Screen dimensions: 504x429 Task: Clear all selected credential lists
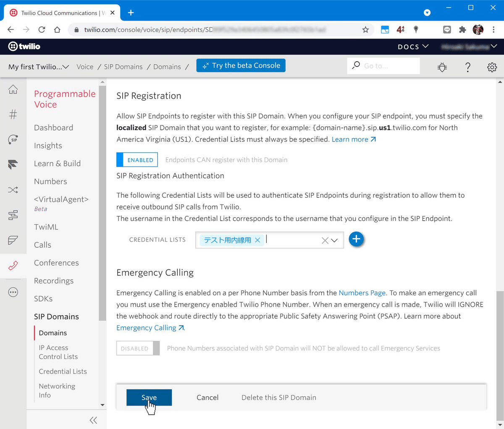325,241
